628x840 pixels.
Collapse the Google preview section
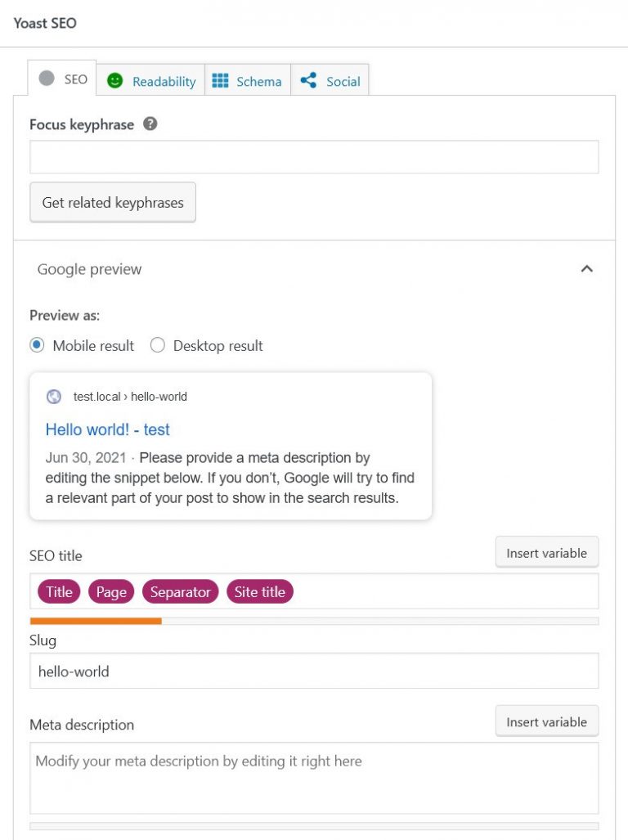[x=586, y=268]
